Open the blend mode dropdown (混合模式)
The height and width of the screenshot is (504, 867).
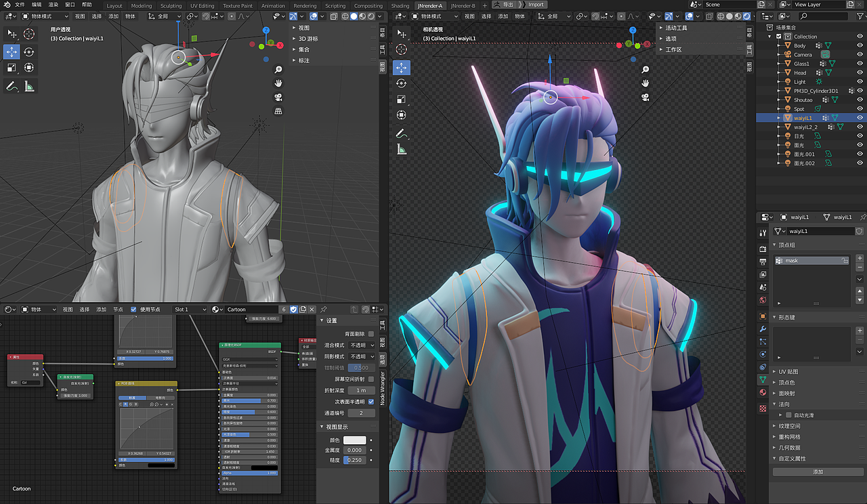[362, 345]
